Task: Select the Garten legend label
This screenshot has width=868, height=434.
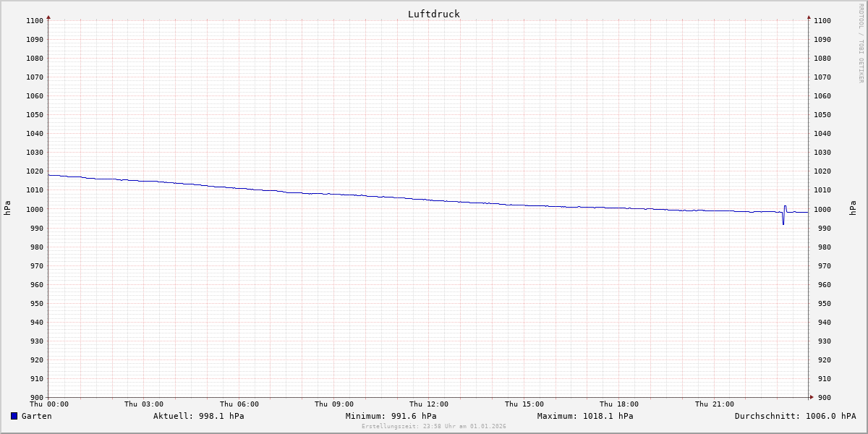Action: click(x=36, y=416)
